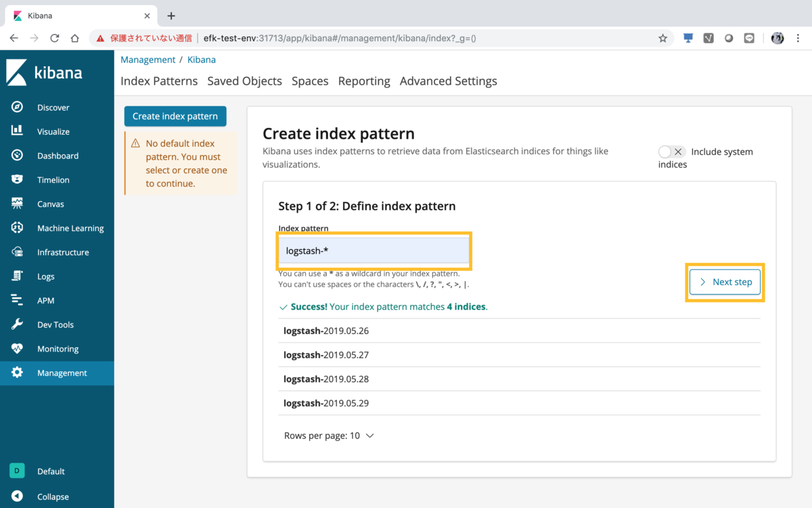The image size is (812, 508).
Task: Open Timelion via its mask icon
Action: [18, 179]
